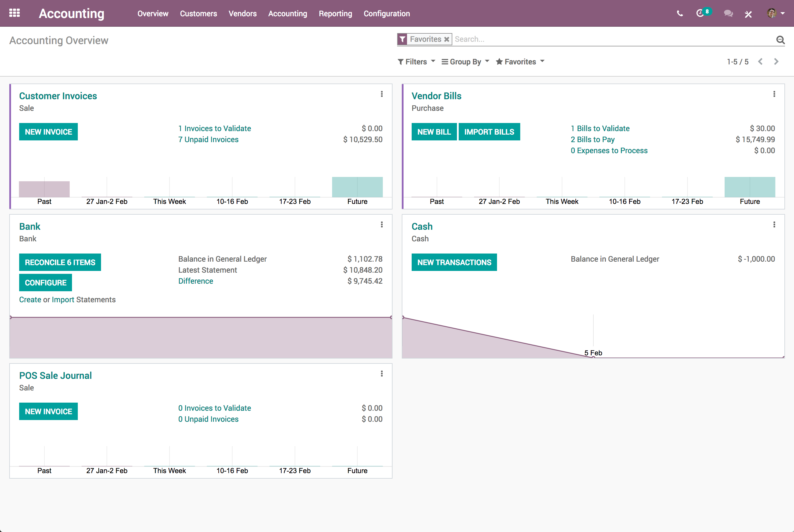
Task: Expand the Group By dropdown
Action: pos(465,62)
